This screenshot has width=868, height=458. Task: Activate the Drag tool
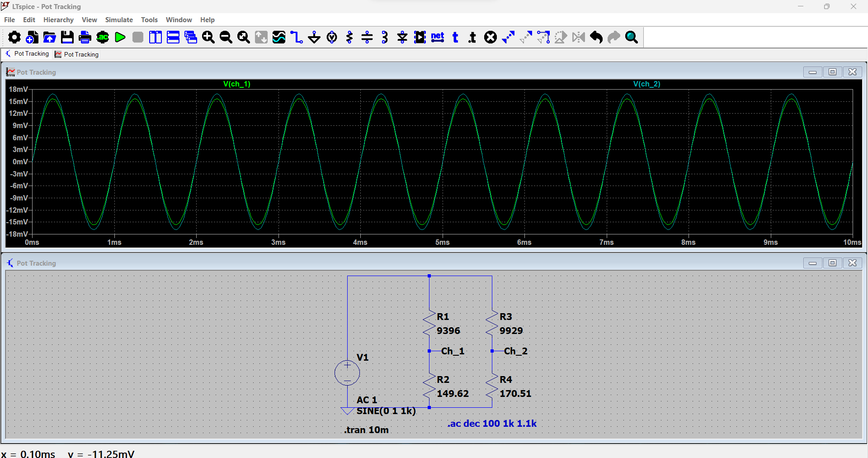[543, 37]
